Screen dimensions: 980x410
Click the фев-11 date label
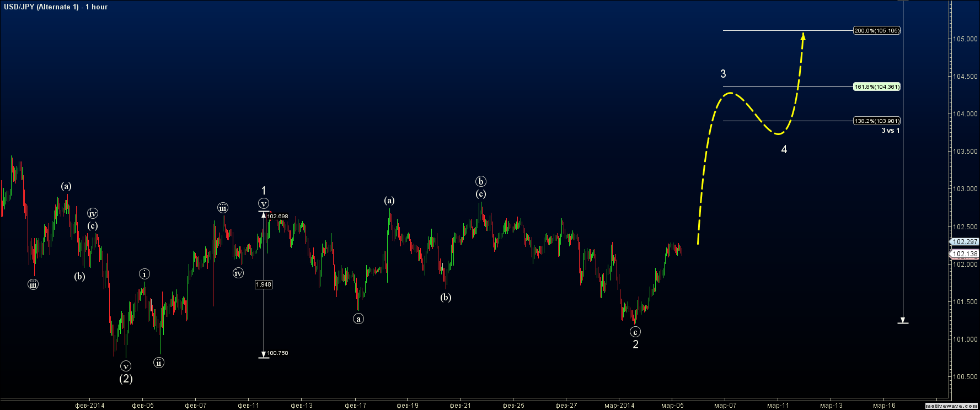[x=249, y=406]
